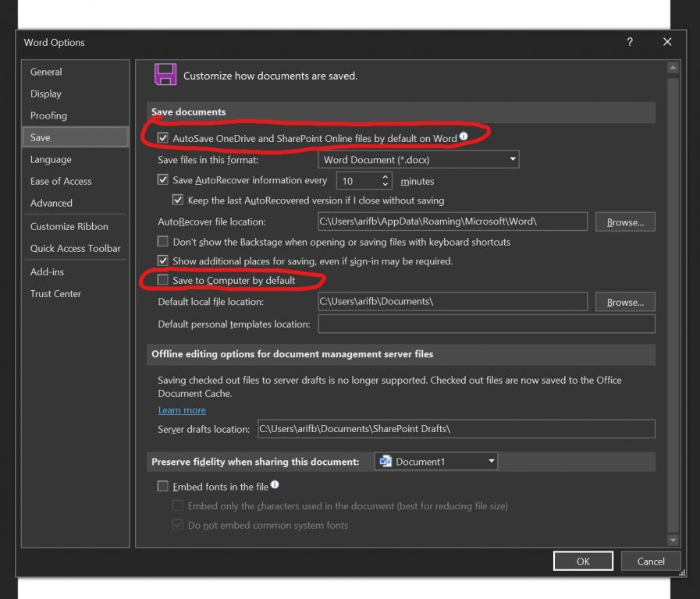700x599 pixels.
Task: Enable Save to Computer by default
Action: pos(163,280)
